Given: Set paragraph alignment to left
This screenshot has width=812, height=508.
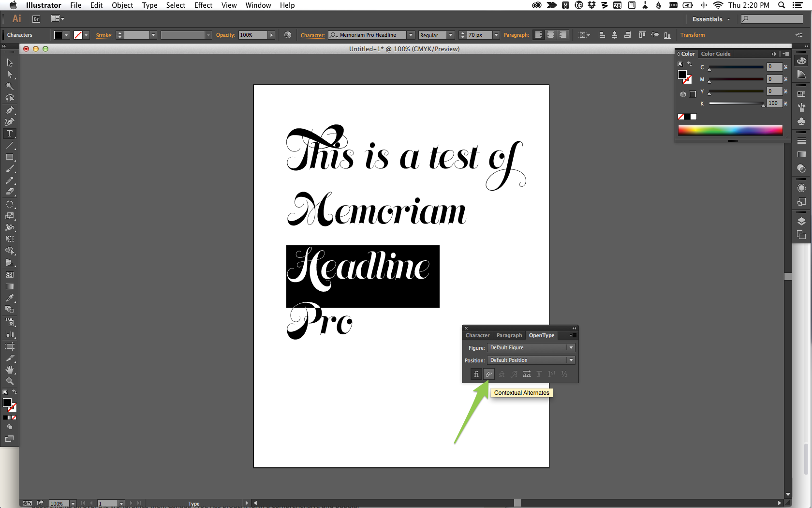Looking at the screenshot, I should pos(538,35).
